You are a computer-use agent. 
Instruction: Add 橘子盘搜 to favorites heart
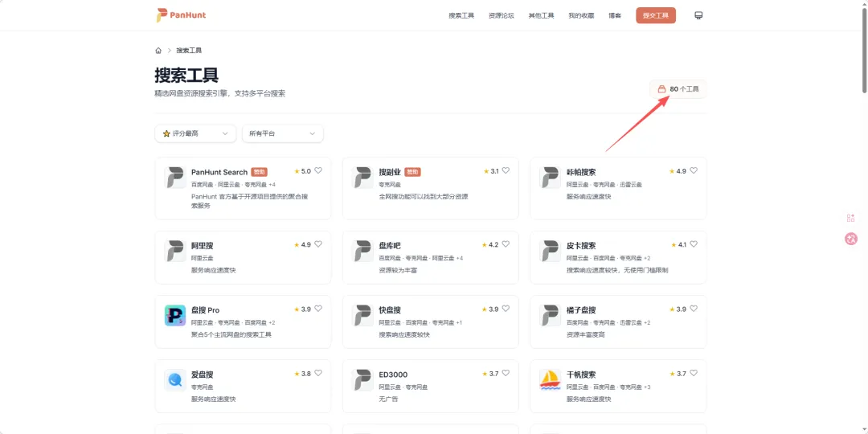click(x=694, y=309)
